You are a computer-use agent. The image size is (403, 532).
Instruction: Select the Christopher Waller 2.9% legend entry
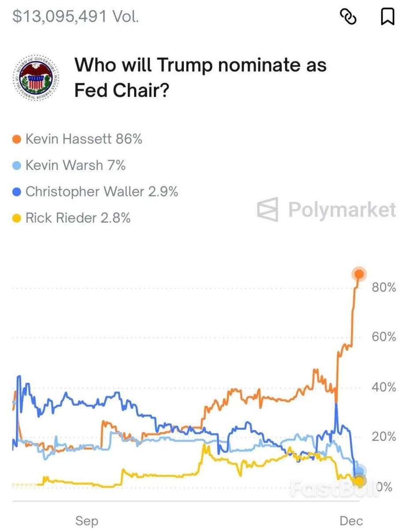click(101, 192)
